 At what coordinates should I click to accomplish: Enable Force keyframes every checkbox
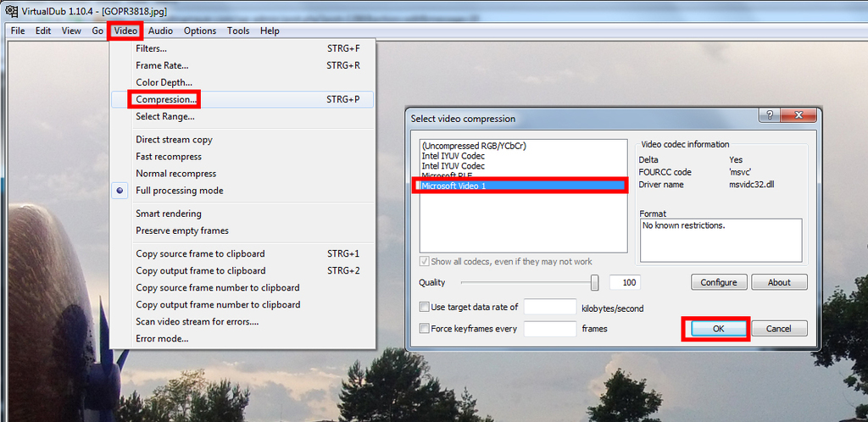click(425, 329)
